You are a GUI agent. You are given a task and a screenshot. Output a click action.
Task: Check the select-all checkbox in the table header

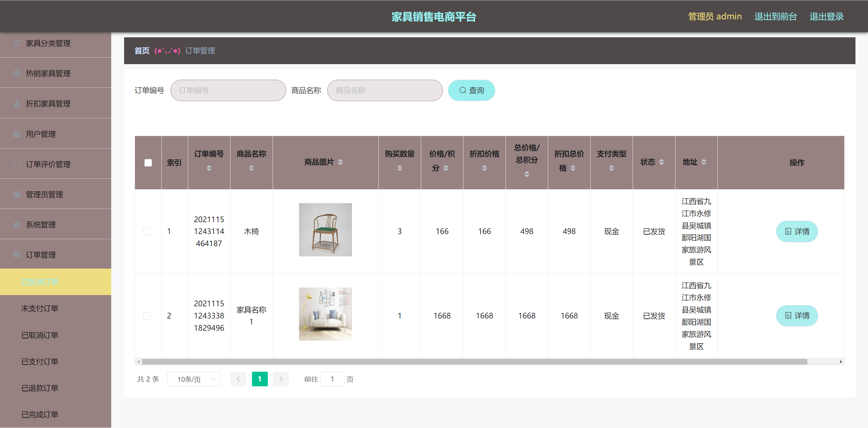pyautogui.click(x=147, y=163)
